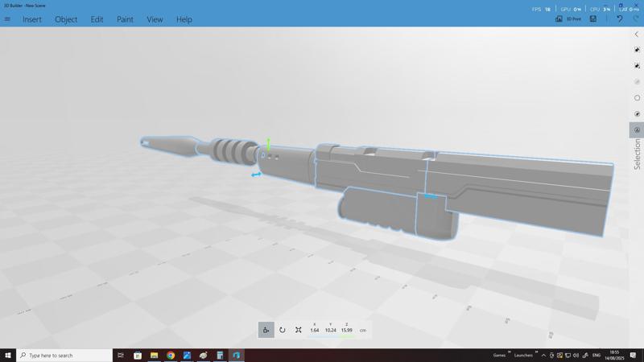Open the Paint menu
644x362 pixels.
tap(125, 19)
